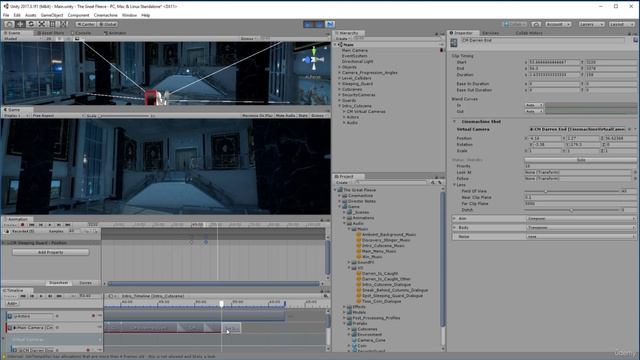Viewport: 640px width, 360px height.
Task: Open the GameObject menu
Action: pos(52,15)
